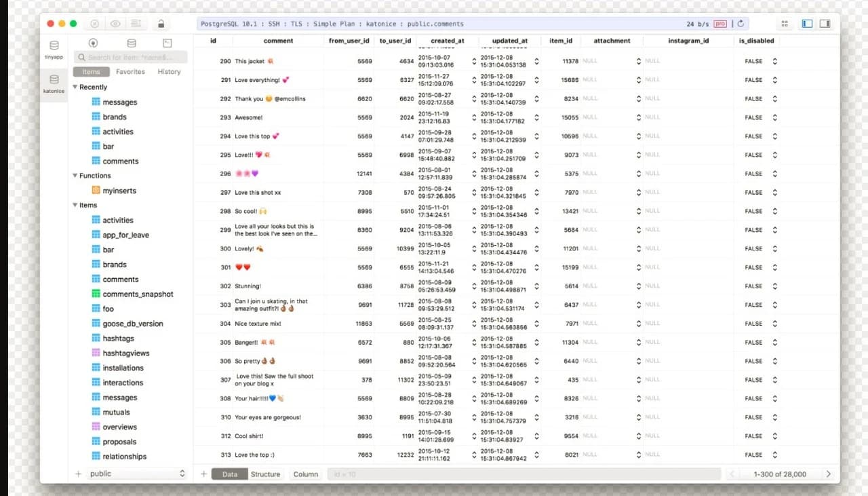Image resolution: width=868 pixels, height=496 pixels.
Task: Click the database cylinder icon above search
Action: pyautogui.click(x=132, y=43)
